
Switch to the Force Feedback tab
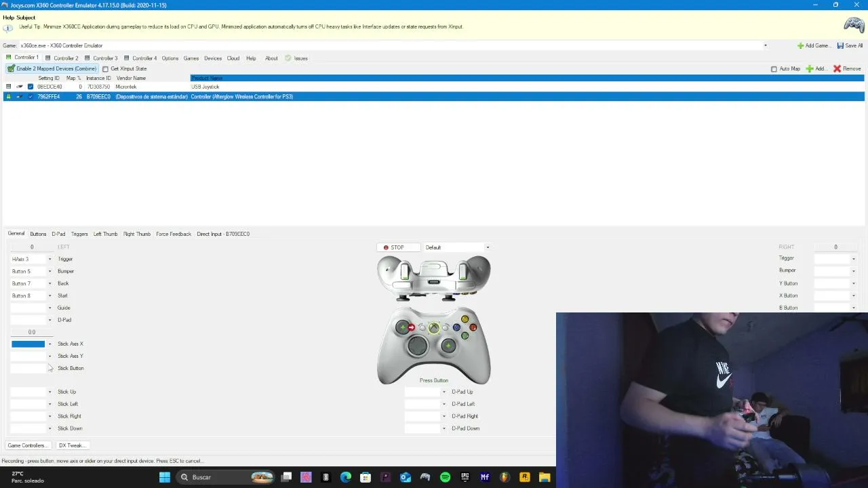pyautogui.click(x=174, y=234)
